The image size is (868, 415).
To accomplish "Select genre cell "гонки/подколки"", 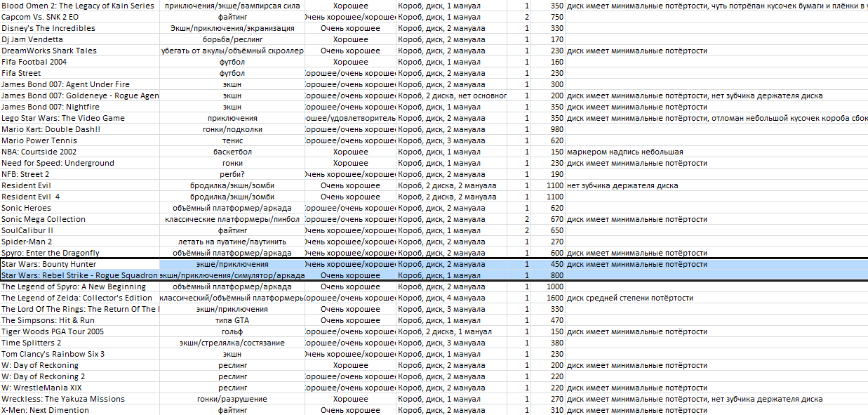I will pos(232,129).
